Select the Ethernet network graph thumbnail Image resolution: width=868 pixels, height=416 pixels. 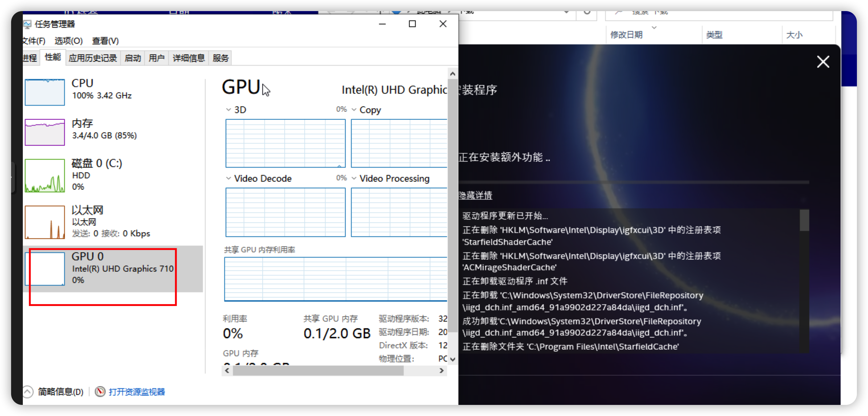tap(44, 222)
